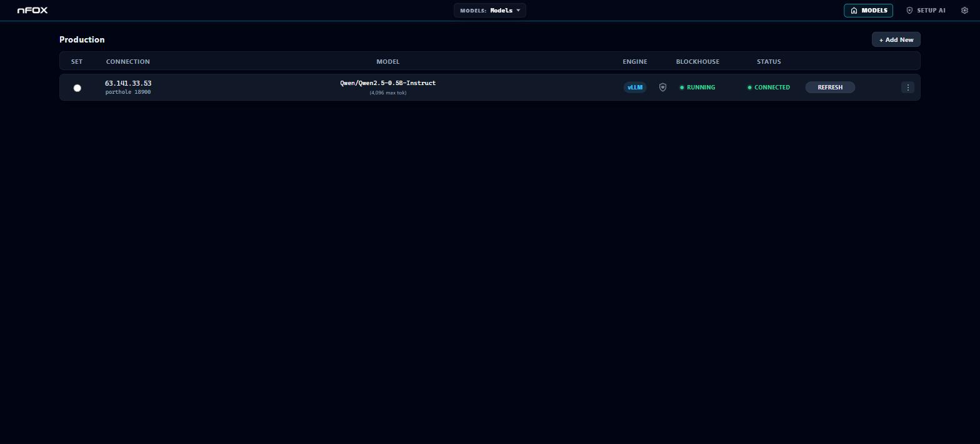Open the SETUP AI tab

(x=926, y=10)
